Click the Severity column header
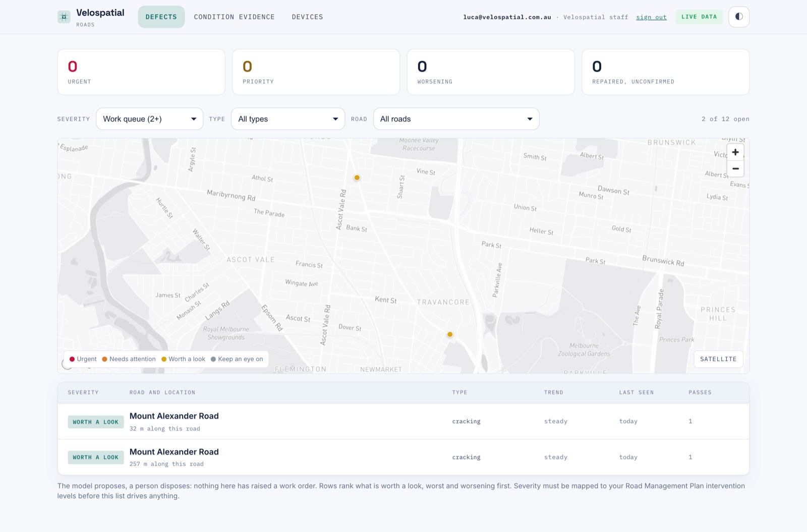Screen dimensions: 807x532 (x=83, y=392)
